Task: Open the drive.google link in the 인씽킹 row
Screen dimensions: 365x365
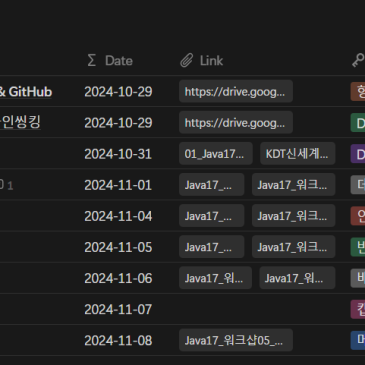Action: (236, 123)
